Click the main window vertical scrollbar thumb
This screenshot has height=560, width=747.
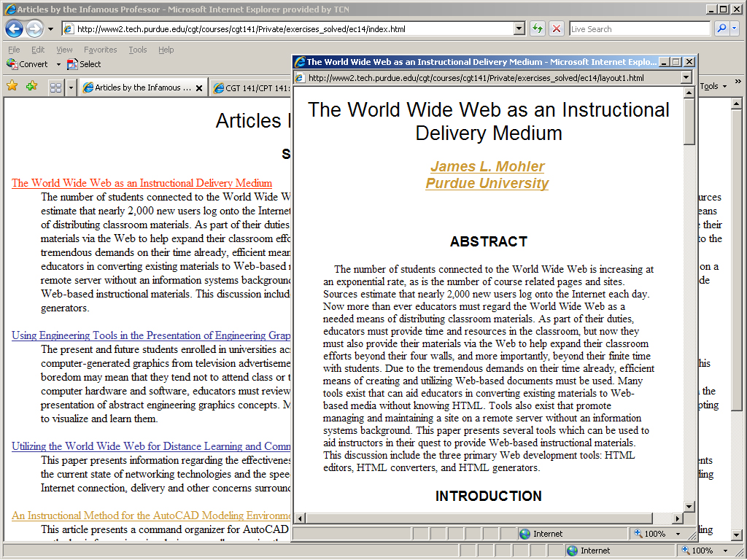[737, 260]
